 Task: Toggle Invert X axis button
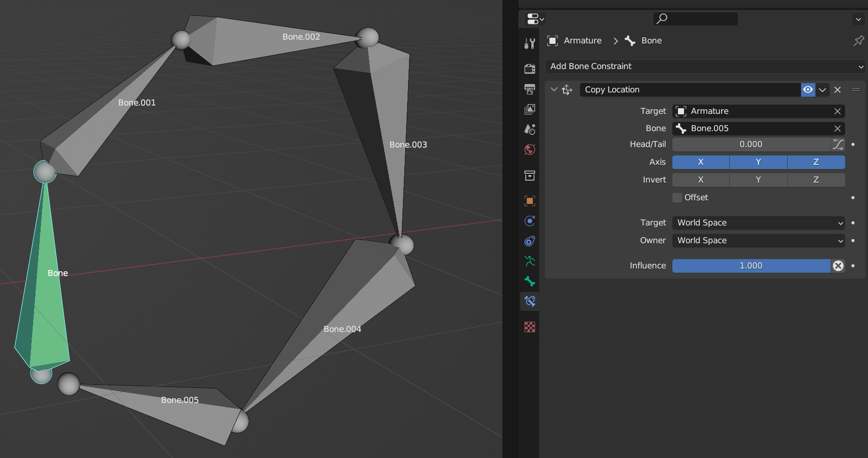coord(700,180)
